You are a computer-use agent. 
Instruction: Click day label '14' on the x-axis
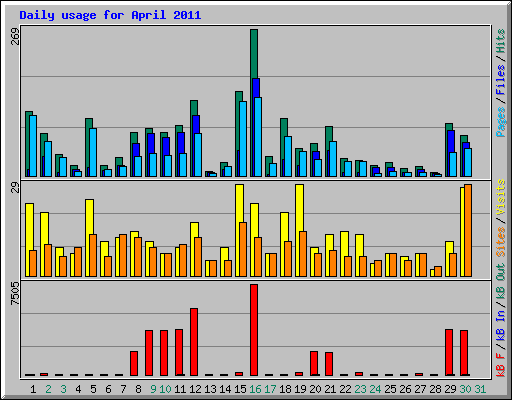pos(225,389)
